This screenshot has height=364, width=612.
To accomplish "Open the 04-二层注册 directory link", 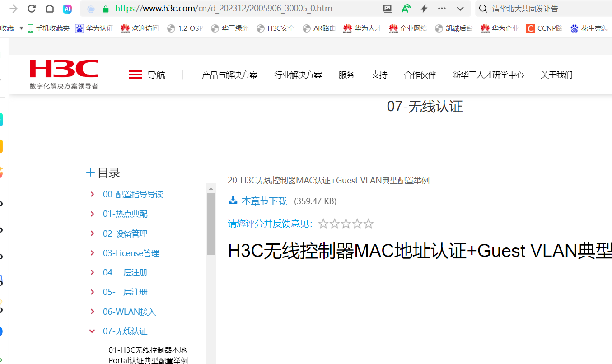I will [x=125, y=273].
